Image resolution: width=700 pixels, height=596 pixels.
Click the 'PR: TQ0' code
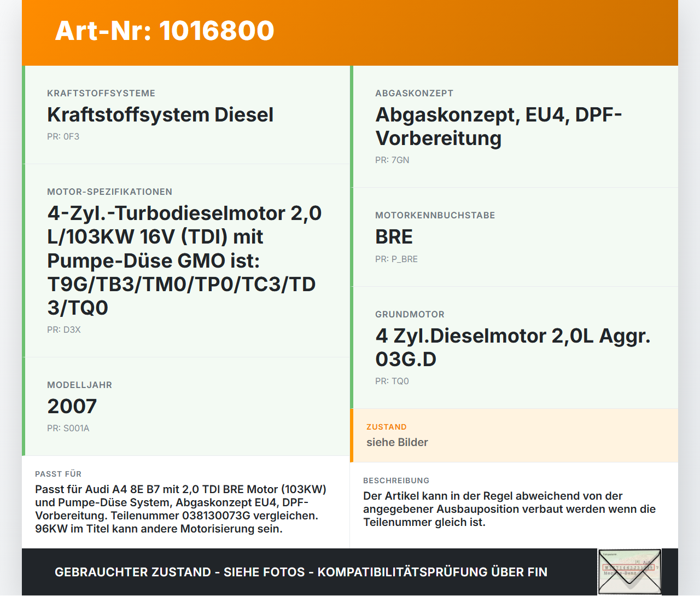(x=392, y=381)
